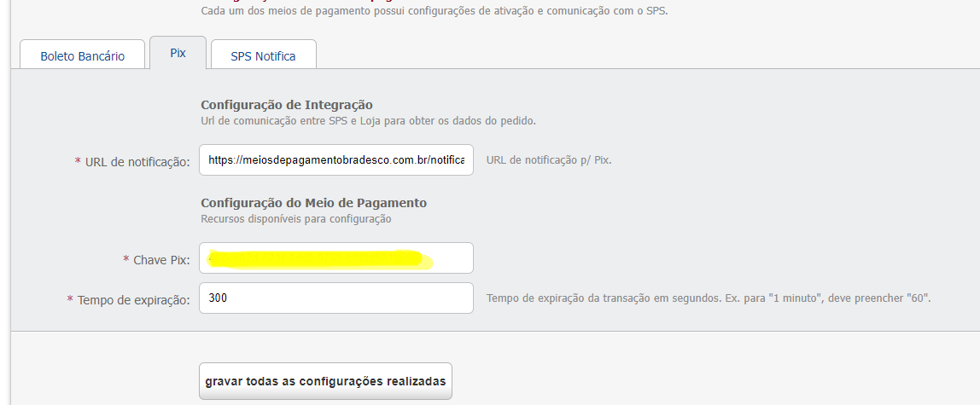980x405 pixels.
Task: Click the subtitle about comunicação entre SPS e Loja
Action: 368,121
